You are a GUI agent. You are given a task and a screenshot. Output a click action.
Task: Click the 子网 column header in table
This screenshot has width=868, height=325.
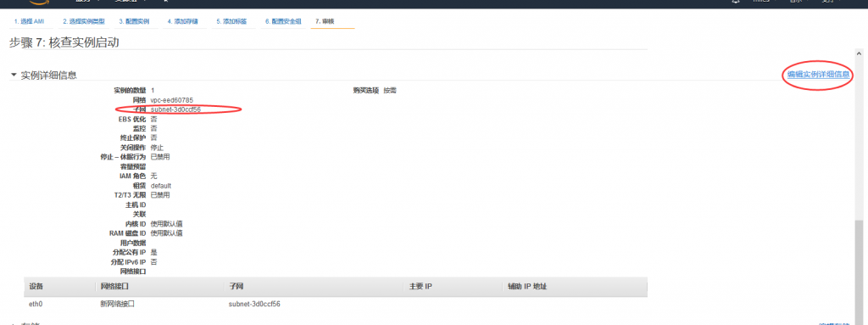[x=236, y=287]
